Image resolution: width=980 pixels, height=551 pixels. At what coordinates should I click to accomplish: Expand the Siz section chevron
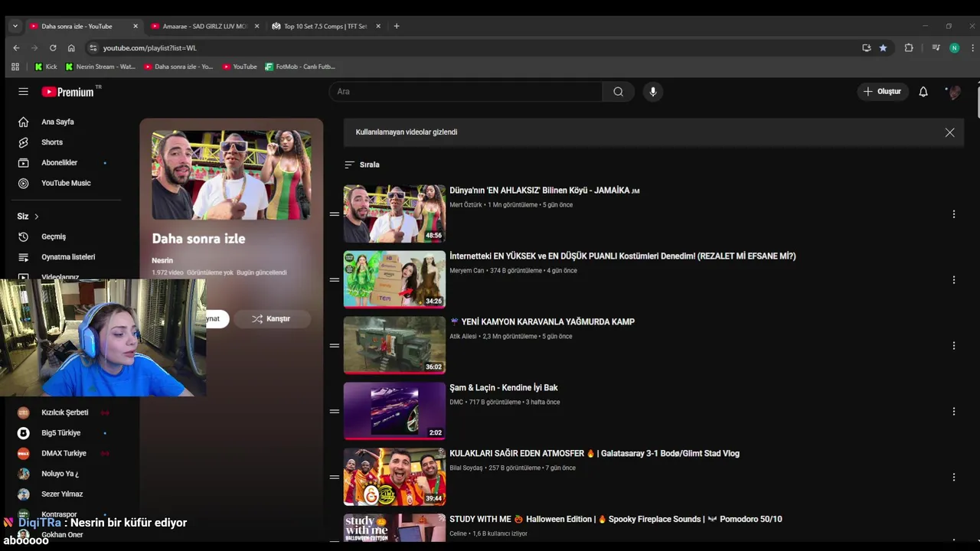click(x=36, y=217)
